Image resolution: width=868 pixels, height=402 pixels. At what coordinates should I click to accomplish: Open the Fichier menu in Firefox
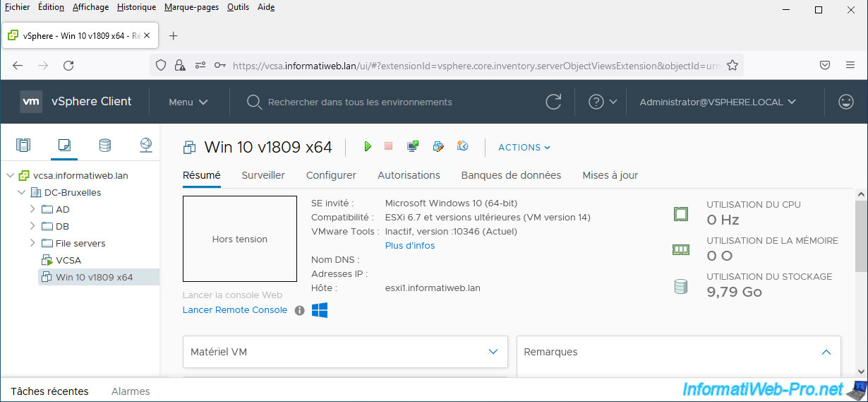(x=18, y=7)
